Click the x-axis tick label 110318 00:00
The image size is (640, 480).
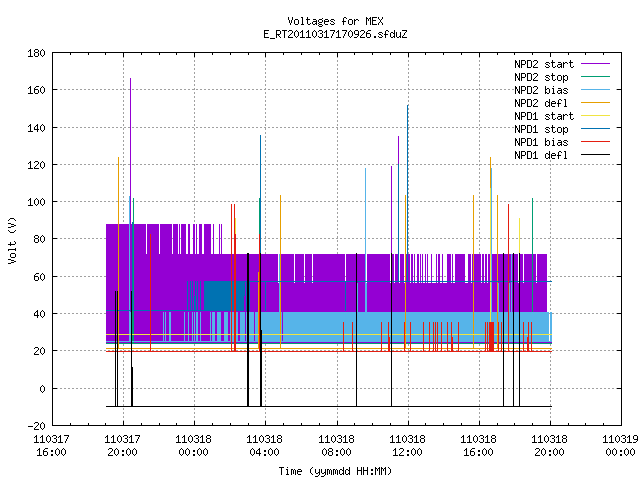click(x=193, y=446)
